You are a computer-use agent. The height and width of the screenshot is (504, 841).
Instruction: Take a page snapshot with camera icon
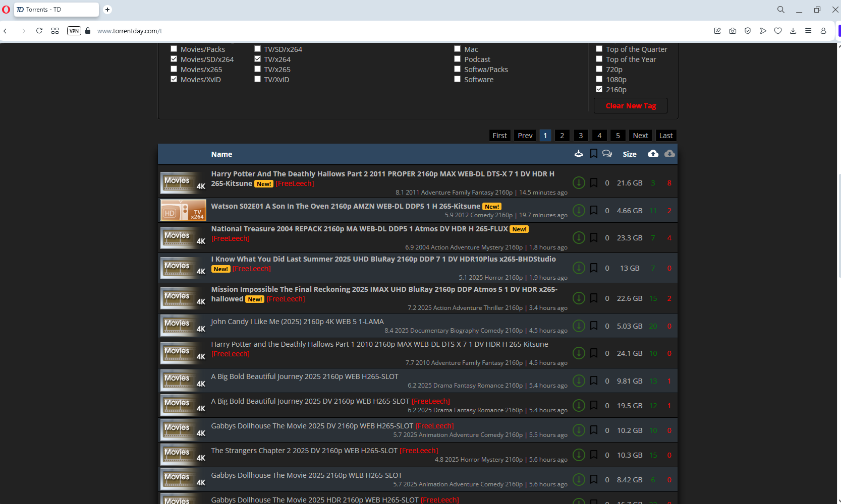tap(733, 31)
